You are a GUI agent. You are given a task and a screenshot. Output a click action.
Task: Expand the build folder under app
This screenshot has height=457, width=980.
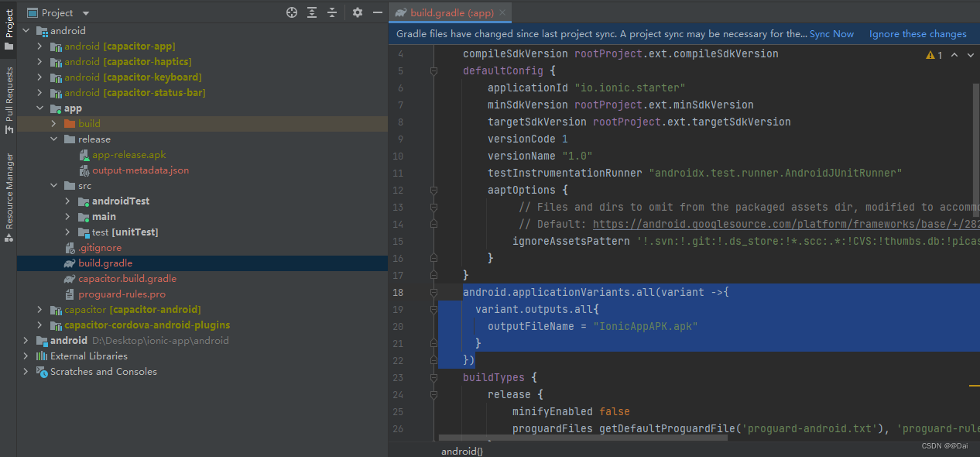pos(53,124)
